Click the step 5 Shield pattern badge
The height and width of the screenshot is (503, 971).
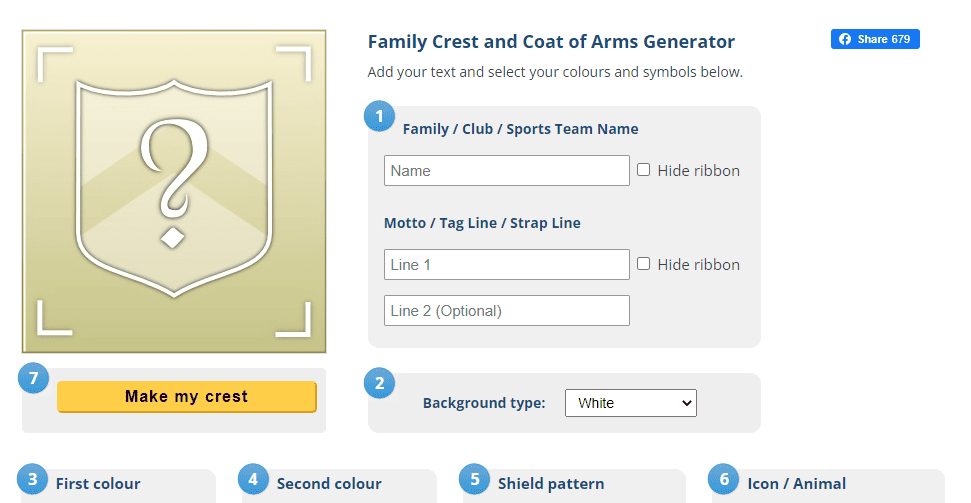click(475, 479)
